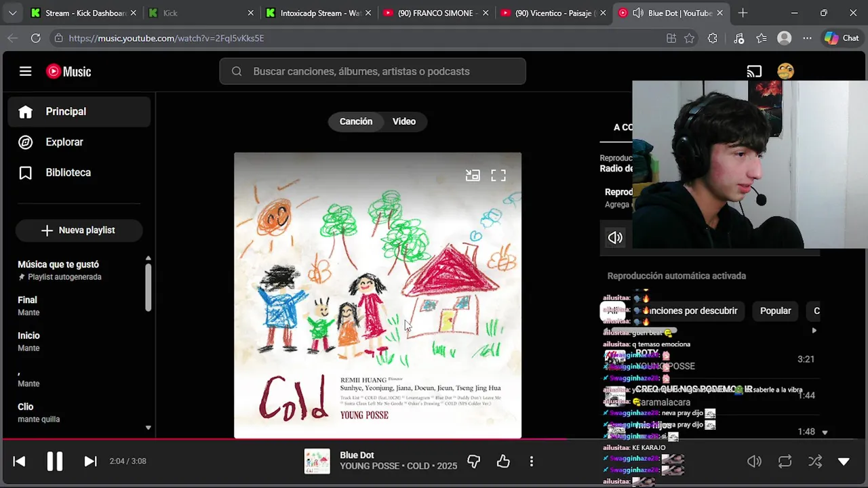Open Biblioteca in the sidebar
This screenshot has width=868, height=488.
pyautogui.click(x=79, y=173)
